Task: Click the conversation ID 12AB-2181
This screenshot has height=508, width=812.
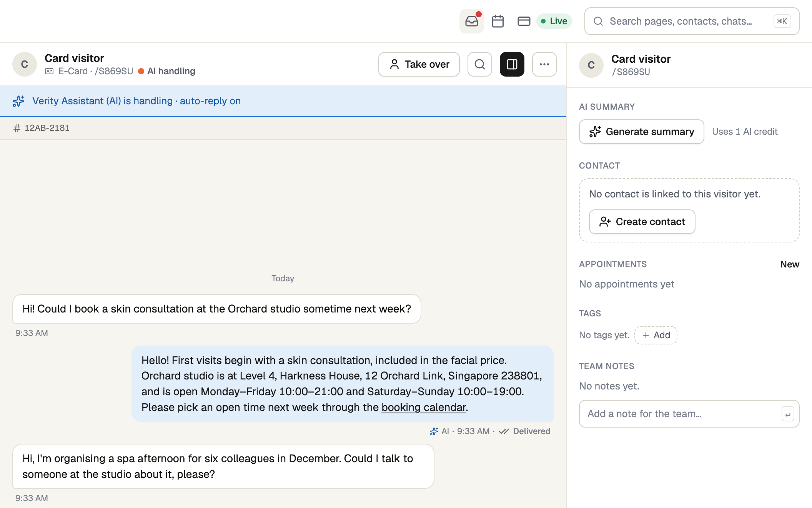Action: 47,128
